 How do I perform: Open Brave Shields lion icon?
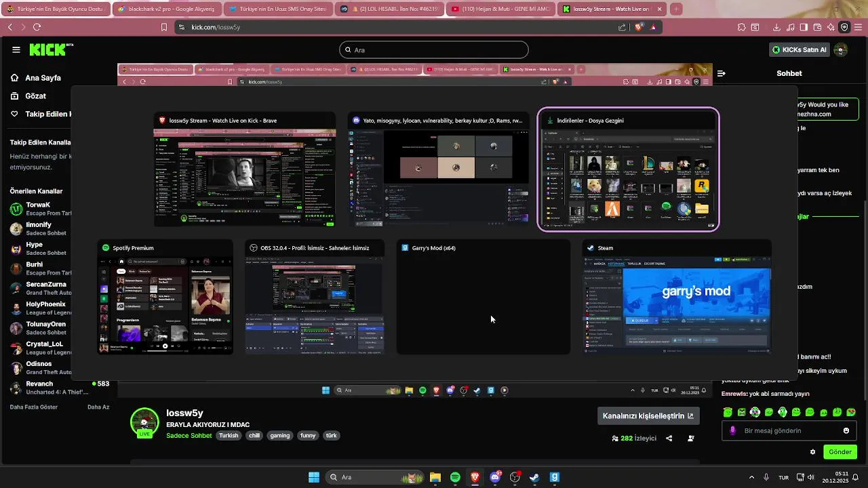pyautogui.click(x=639, y=27)
